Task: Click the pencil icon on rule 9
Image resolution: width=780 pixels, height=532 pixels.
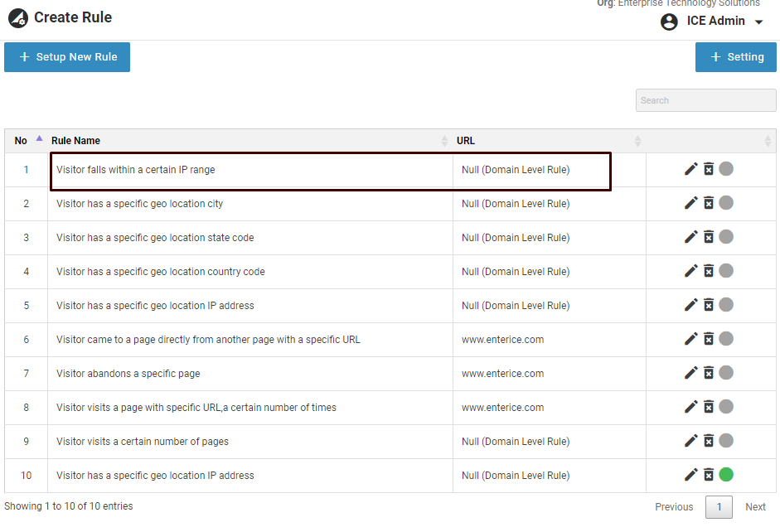Action: click(x=690, y=441)
